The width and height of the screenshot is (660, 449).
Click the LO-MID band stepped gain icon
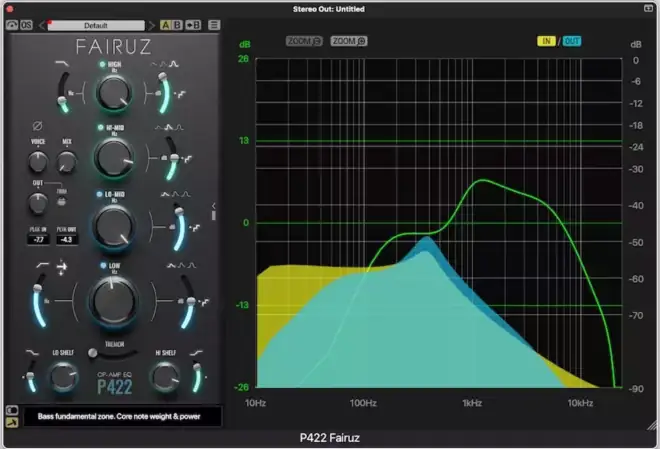tap(195, 228)
